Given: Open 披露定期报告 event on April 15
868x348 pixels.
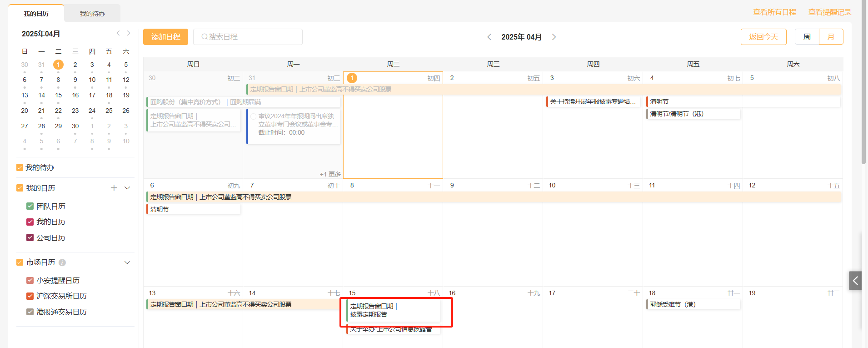Looking at the screenshot, I should click(x=394, y=310).
